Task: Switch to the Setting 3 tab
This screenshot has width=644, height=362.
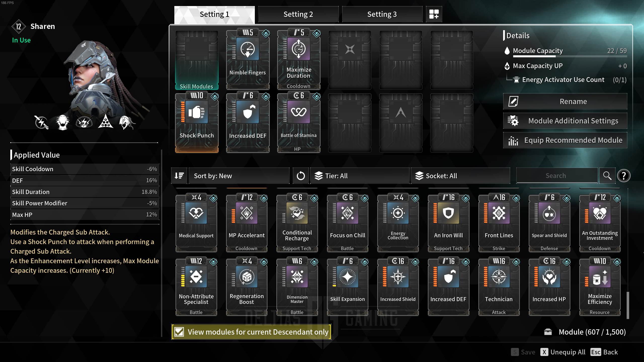Action: [x=382, y=14]
